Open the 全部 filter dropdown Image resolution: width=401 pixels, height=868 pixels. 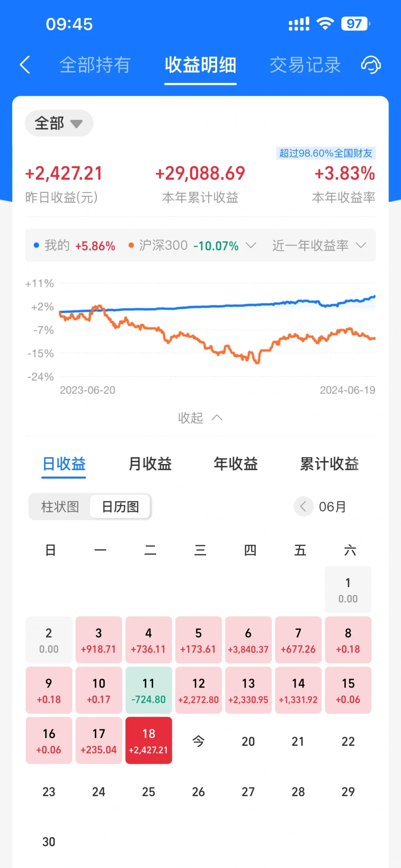(x=59, y=123)
